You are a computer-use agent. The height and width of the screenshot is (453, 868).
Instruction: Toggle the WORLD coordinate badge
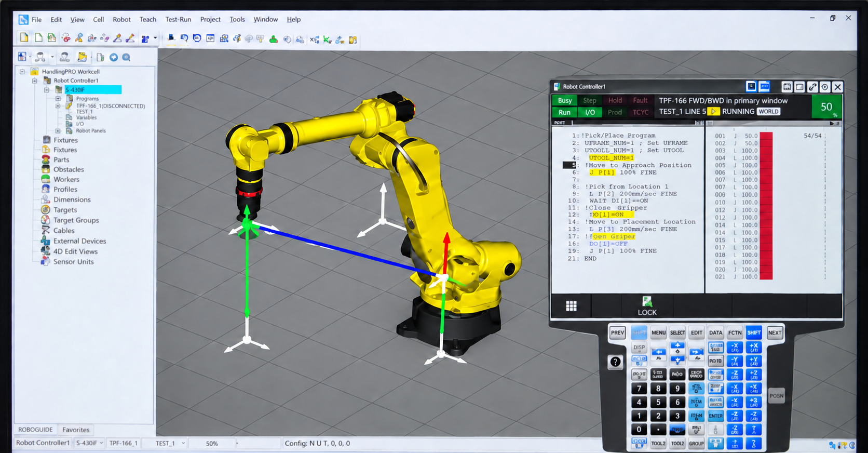click(768, 112)
